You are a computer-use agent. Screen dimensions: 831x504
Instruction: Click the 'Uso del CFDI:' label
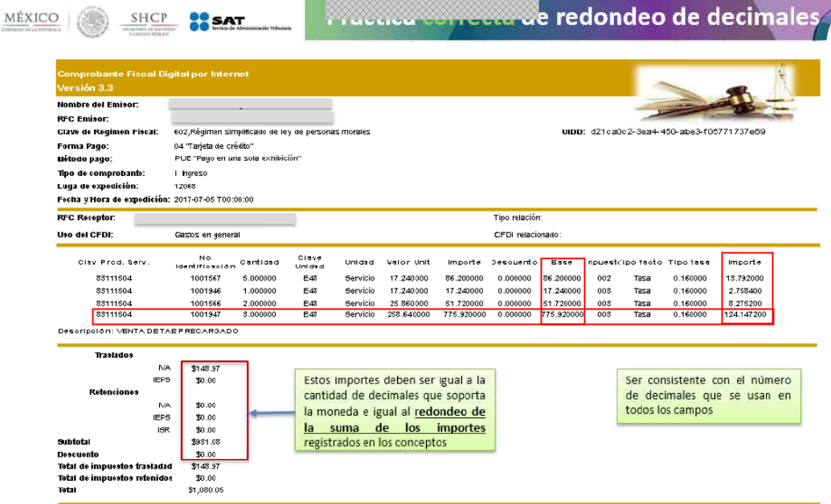point(85,235)
